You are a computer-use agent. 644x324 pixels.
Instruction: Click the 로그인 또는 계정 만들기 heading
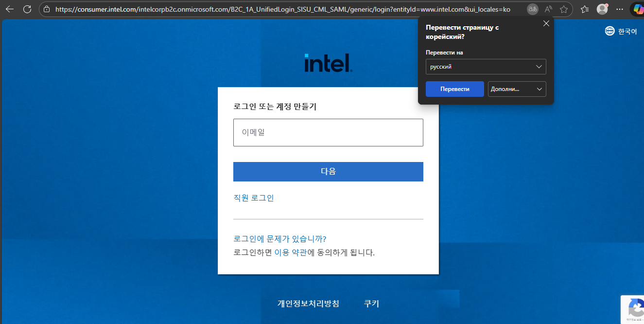click(x=275, y=107)
